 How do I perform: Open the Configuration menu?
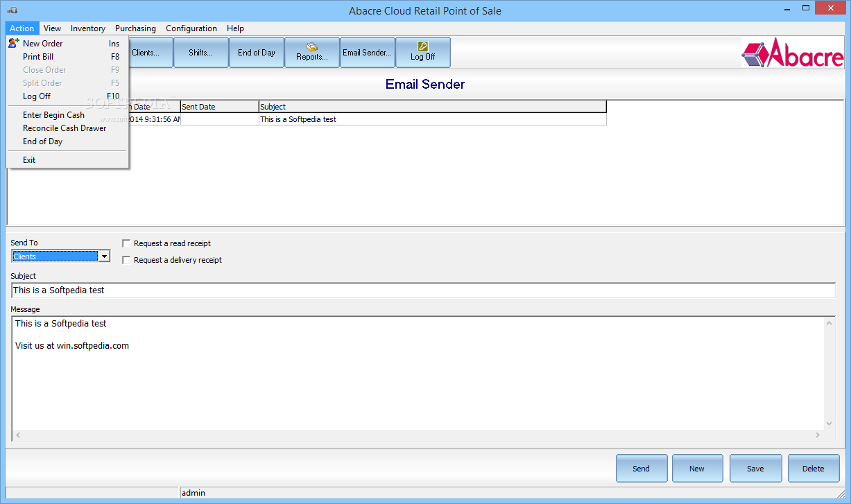tap(191, 28)
